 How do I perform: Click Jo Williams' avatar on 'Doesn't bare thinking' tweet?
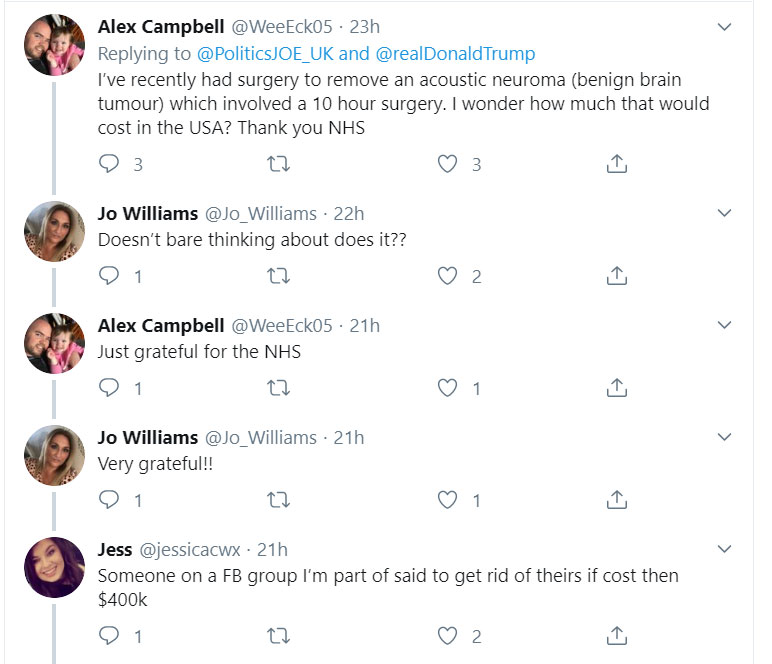pyautogui.click(x=53, y=231)
